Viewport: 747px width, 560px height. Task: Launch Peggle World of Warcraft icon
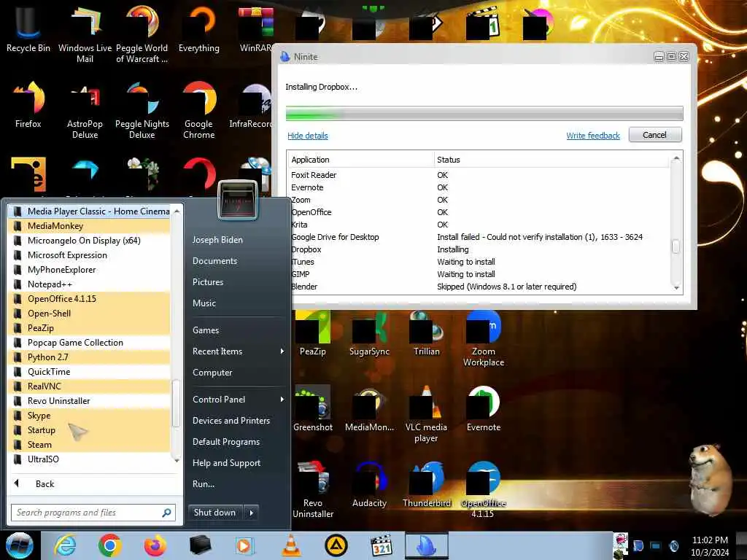[142, 34]
